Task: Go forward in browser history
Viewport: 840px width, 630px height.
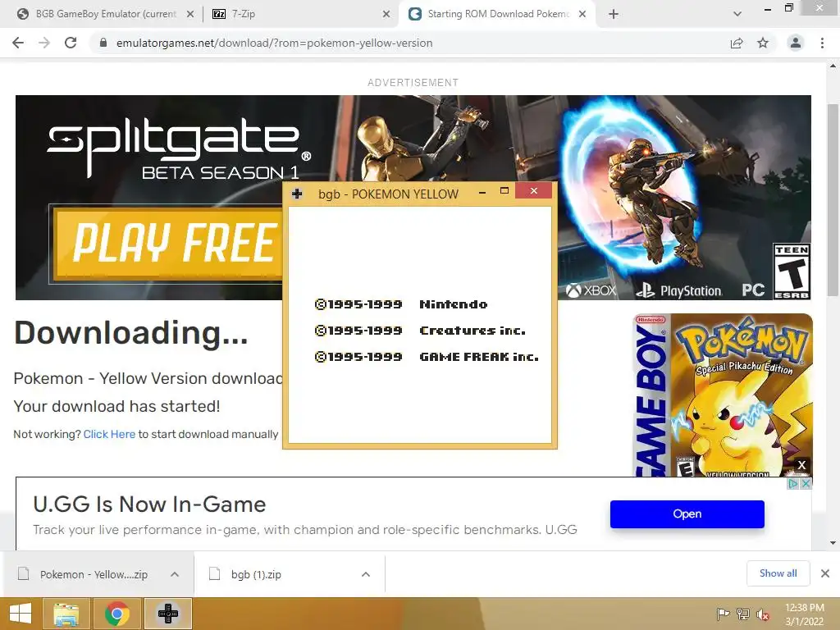Action: 44,43
